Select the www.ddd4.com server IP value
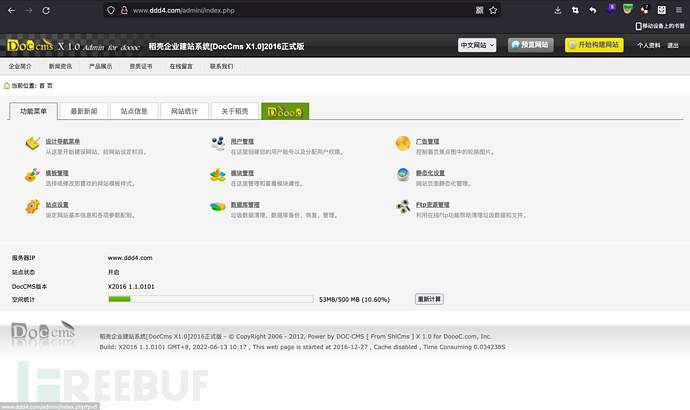This screenshot has width=690, height=410. pos(130,258)
